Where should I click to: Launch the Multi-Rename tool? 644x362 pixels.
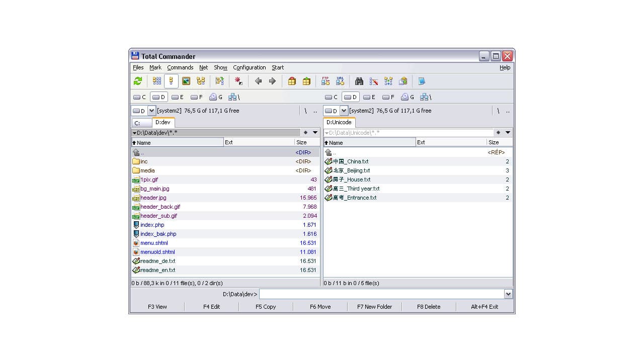[x=373, y=81]
